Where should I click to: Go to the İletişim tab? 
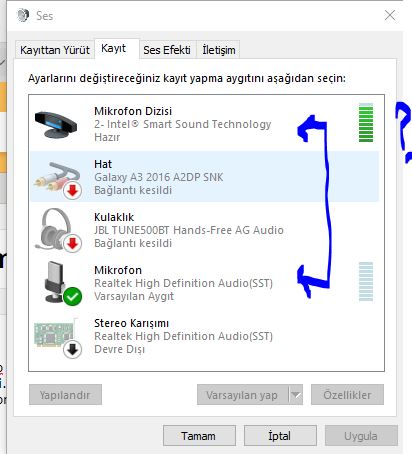click(219, 50)
